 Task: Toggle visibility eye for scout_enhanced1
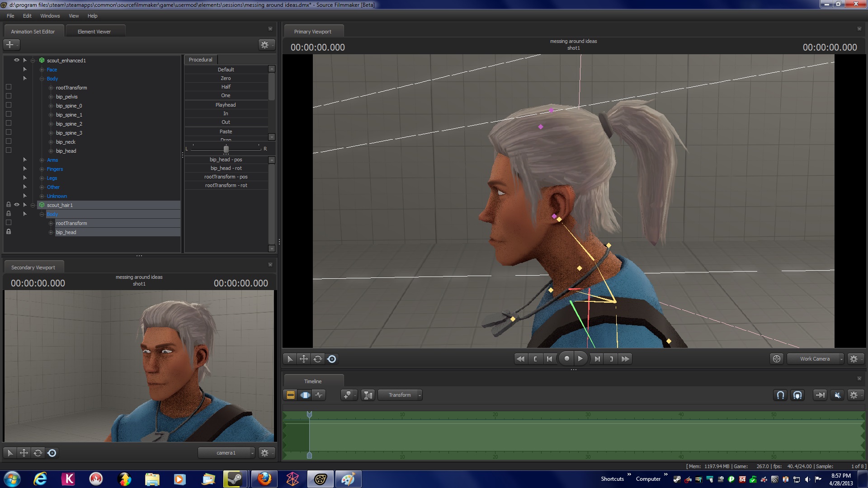click(x=17, y=60)
